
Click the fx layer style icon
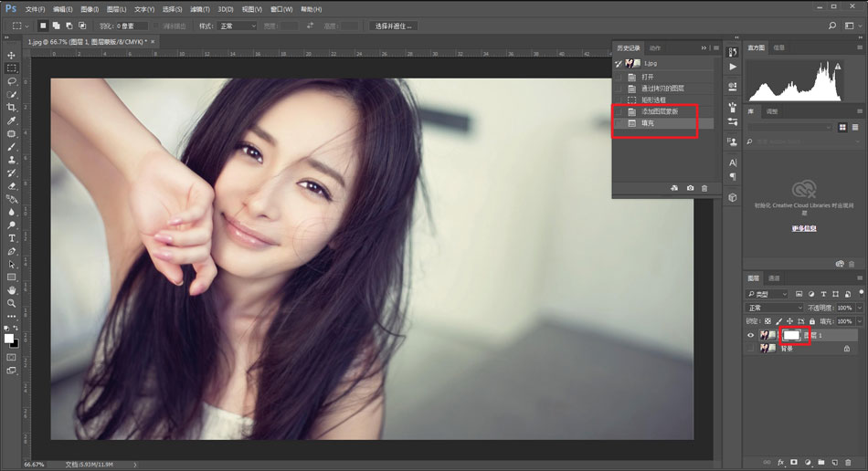[780, 462]
